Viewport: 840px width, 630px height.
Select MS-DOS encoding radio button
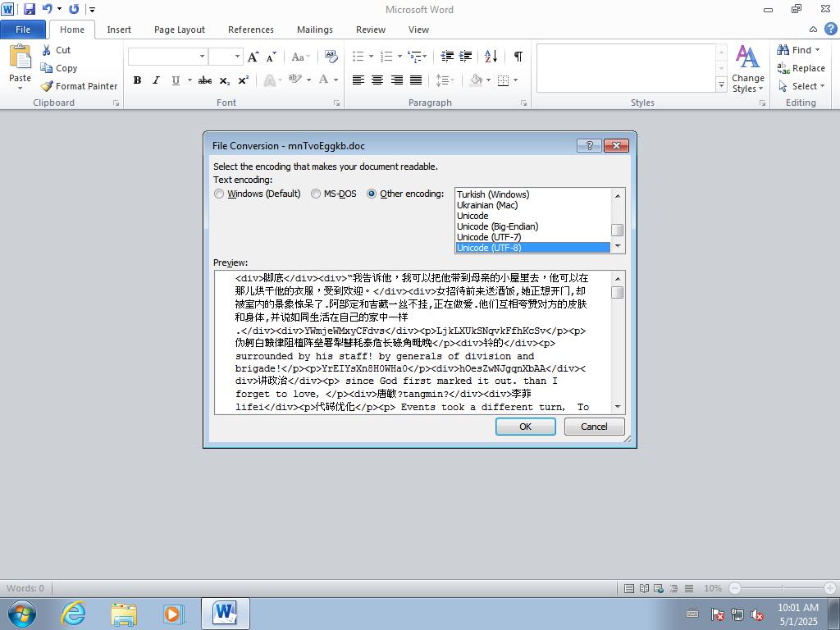coord(316,194)
